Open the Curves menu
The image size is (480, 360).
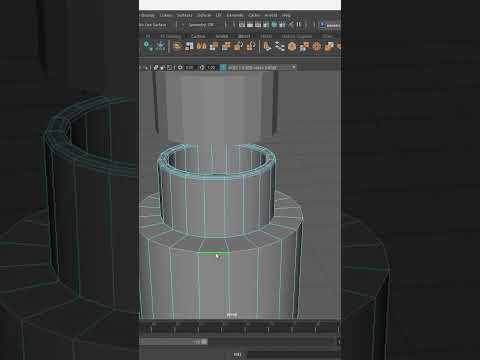(x=166, y=15)
